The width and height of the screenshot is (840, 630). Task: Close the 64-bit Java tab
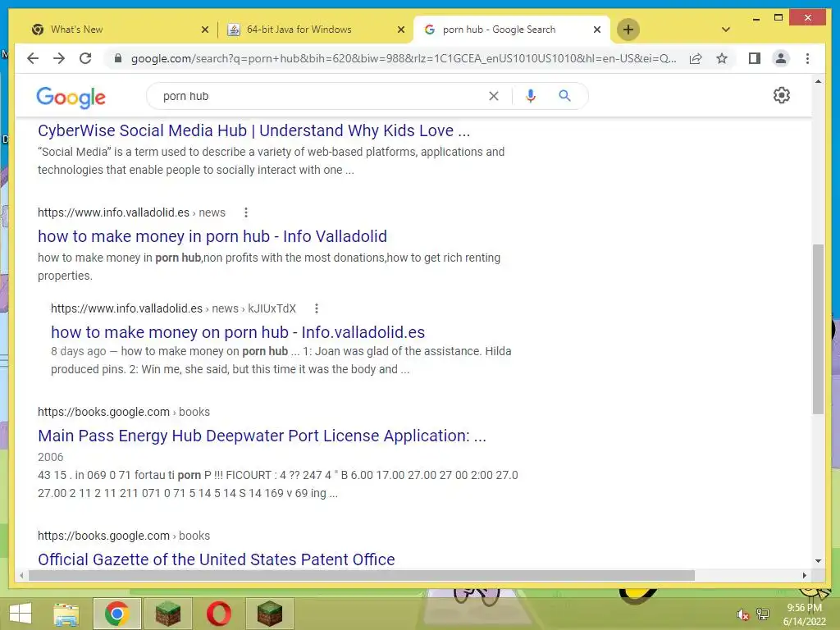(400, 30)
